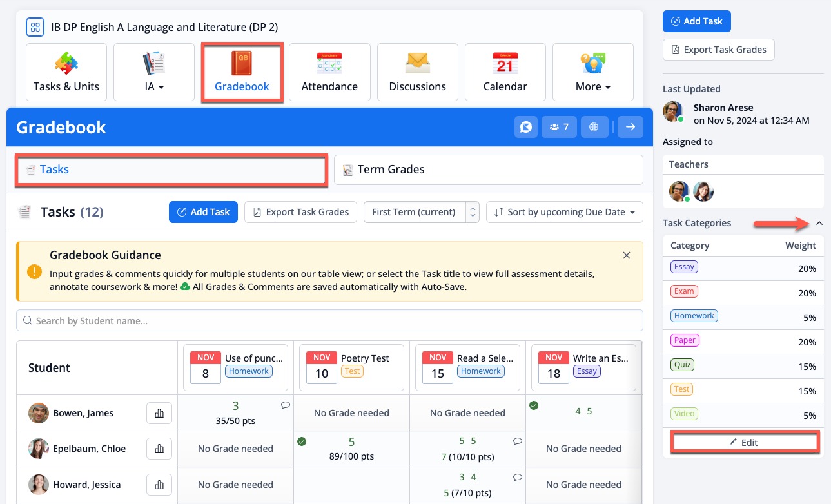Click Add Task button in right sidebar

click(697, 21)
